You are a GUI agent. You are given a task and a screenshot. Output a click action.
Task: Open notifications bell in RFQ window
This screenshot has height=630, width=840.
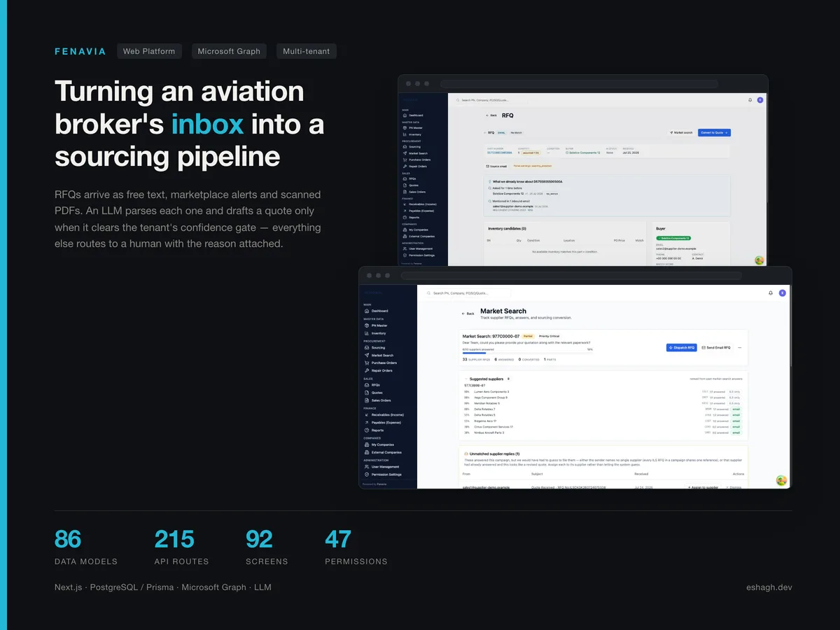750,100
